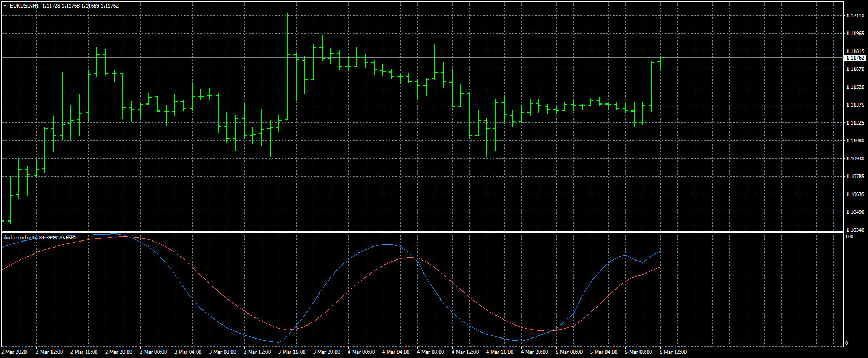
Task: Click the 5 Mar 08:00 time label
Action: coord(638,352)
